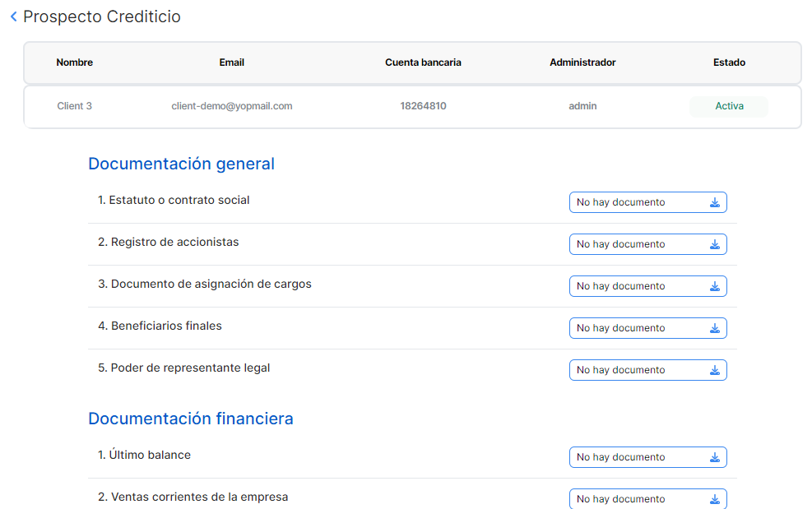Click the Cuenta bancaria column header
The image size is (812, 509).
pos(423,62)
